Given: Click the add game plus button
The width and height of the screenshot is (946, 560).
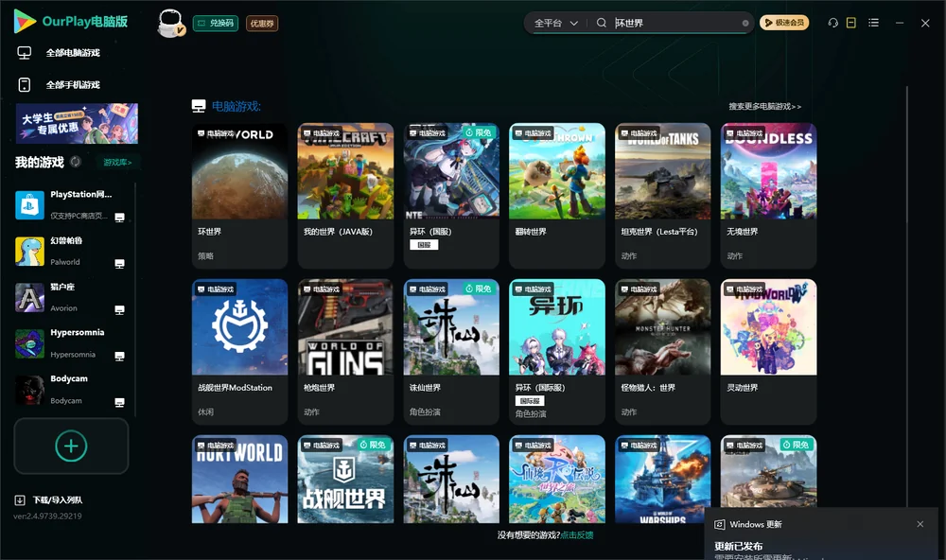Looking at the screenshot, I should coord(71,446).
